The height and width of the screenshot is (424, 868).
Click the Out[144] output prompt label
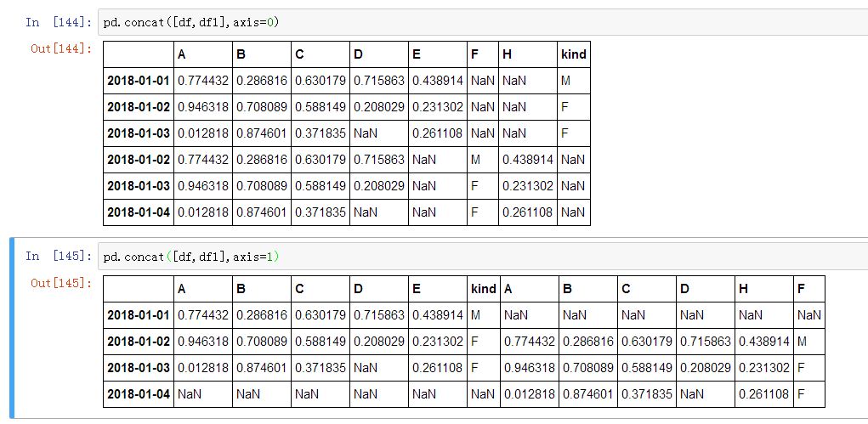coord(61,48)
